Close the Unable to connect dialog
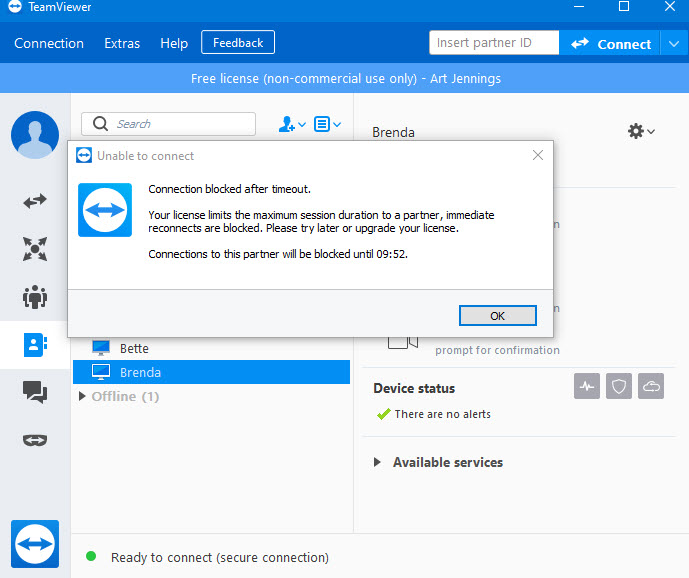Image resolution: width=689 pixels, height=578 pixels. click(537, 155)
